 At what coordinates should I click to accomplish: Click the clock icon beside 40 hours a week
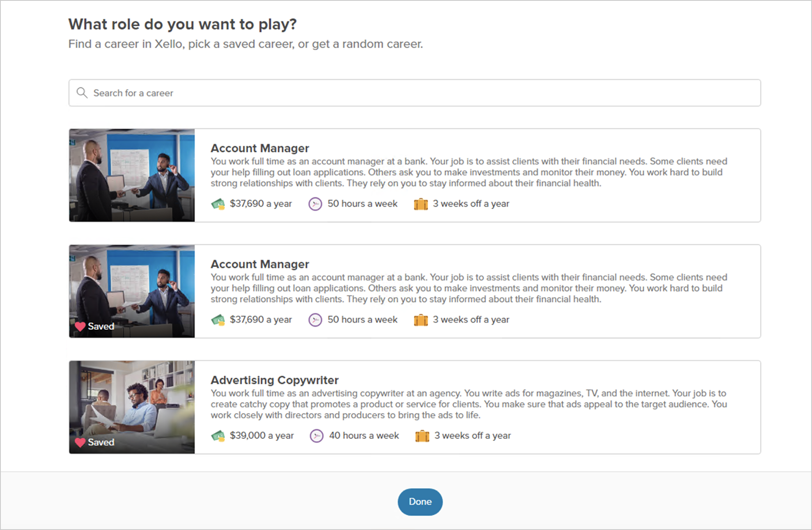tap(316, 436)
